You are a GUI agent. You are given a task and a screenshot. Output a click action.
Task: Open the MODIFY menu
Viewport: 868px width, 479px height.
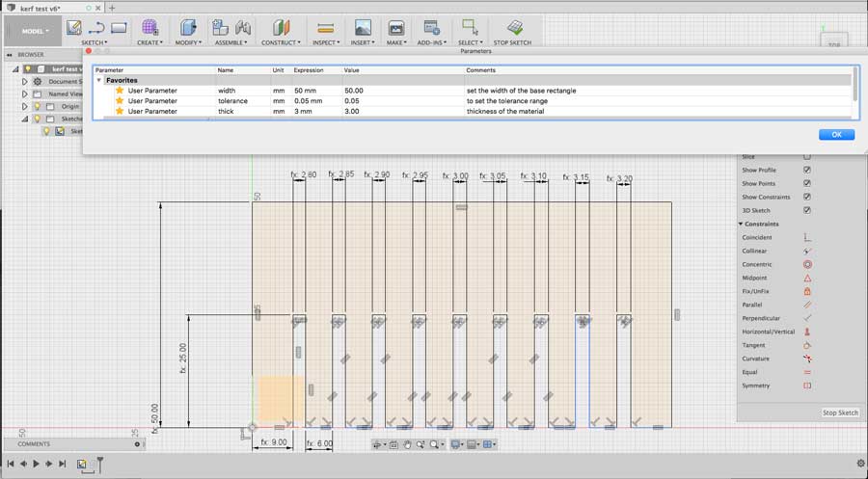coord(189,42)
